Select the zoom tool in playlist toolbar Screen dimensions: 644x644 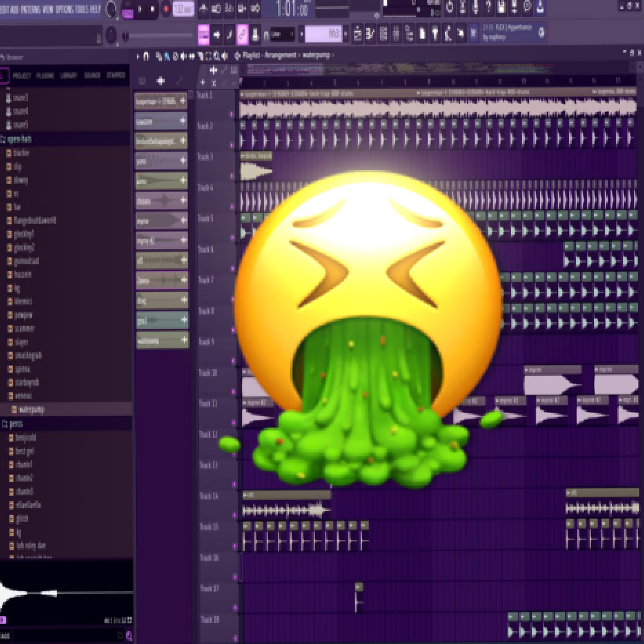click(217, 56)
